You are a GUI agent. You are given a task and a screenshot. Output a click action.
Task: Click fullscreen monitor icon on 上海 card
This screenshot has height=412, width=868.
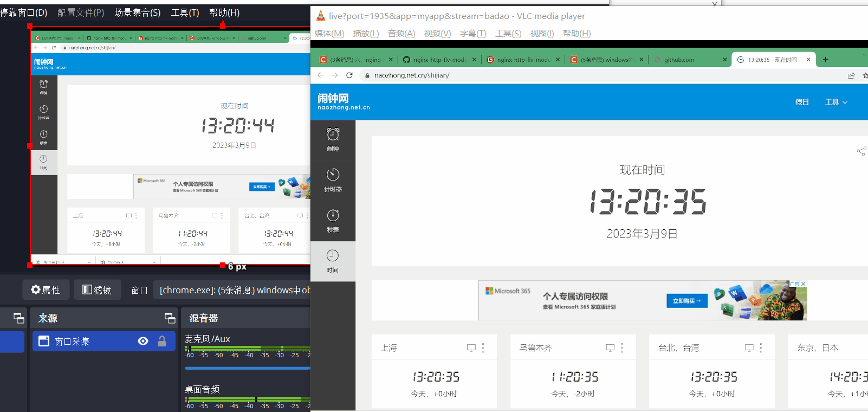471,348
